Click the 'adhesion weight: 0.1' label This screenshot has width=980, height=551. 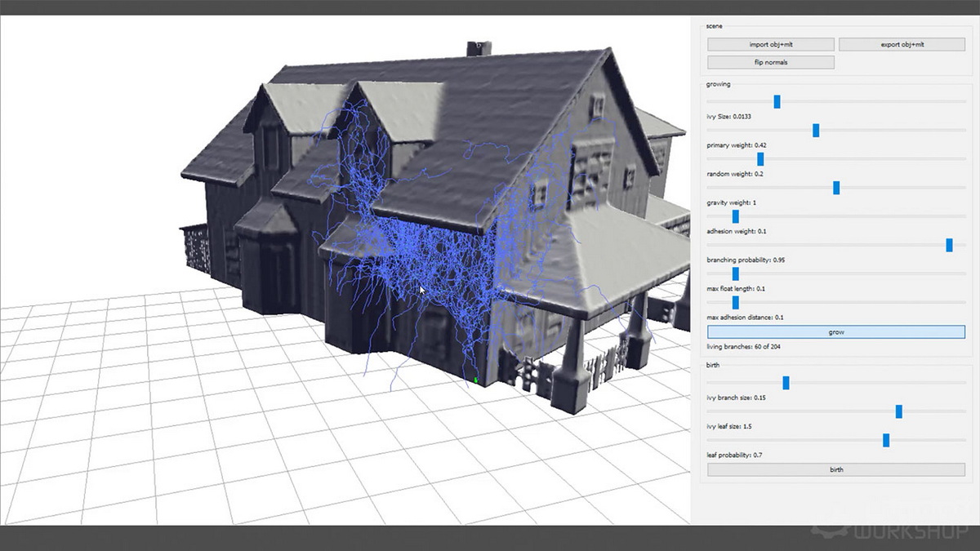point(736,231)
